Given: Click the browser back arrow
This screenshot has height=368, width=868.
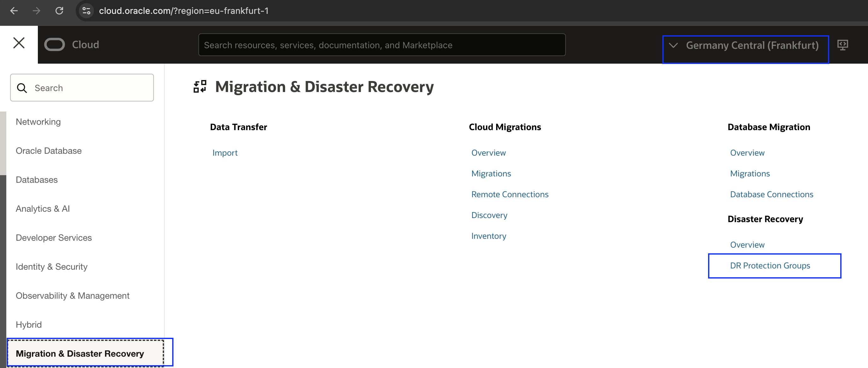Looking at the screenshot, I should pyautogui.click(x=14, y=11).
